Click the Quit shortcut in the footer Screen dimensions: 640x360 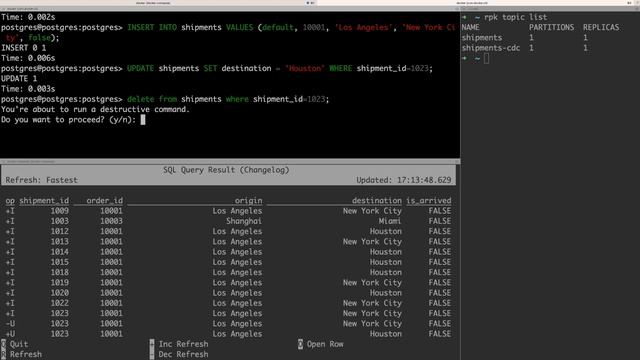click(15, 344)
